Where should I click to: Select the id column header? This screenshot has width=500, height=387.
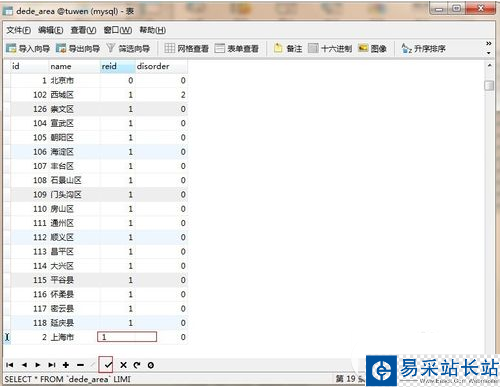29,66
